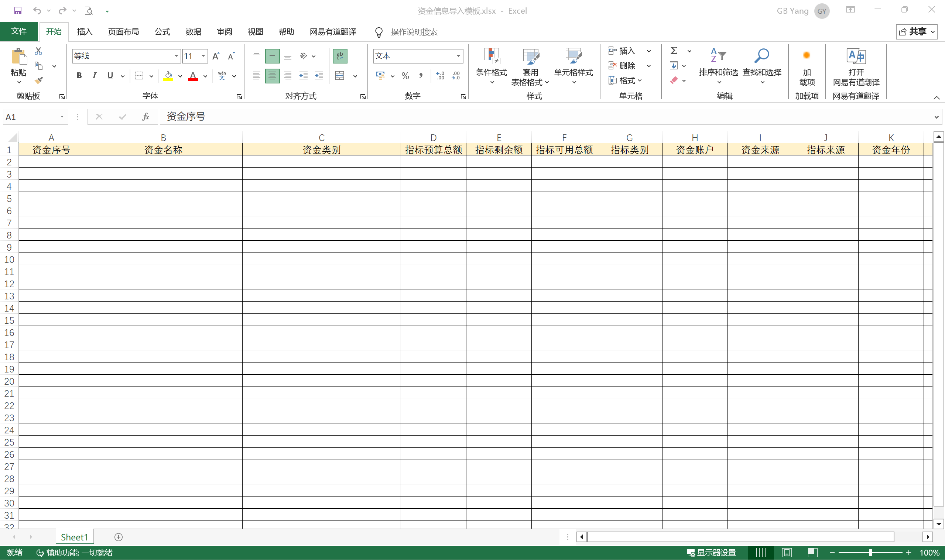Open the font name dropdown
The image size is (945, 560).
point(176,56)
